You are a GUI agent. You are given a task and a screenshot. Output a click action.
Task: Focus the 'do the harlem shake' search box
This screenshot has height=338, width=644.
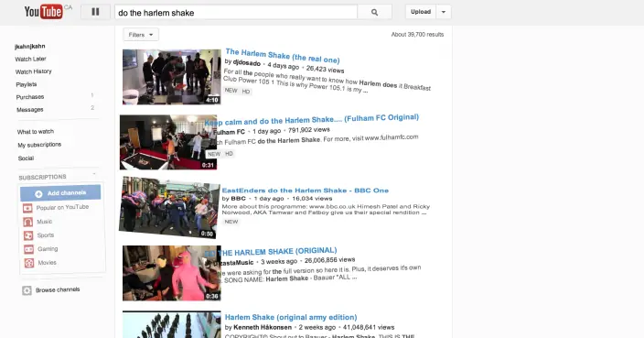(x=236, y=12)
